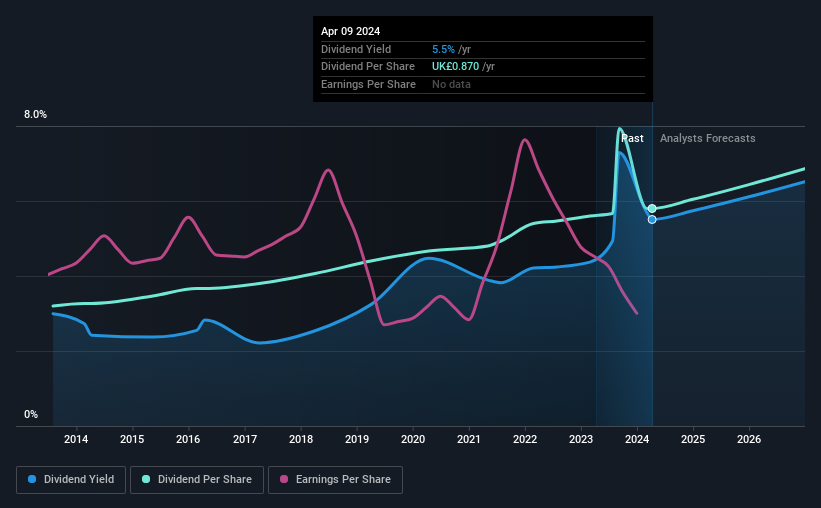Click the teal Dividend Per Share data point marker
This screenshot has width=821, height=508.
(652, 208)
